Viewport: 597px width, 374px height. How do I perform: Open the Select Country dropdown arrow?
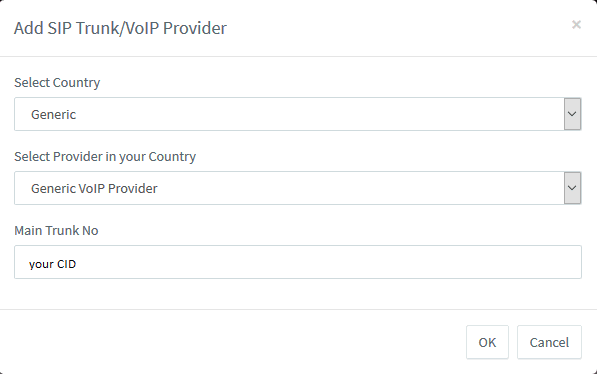572,114
